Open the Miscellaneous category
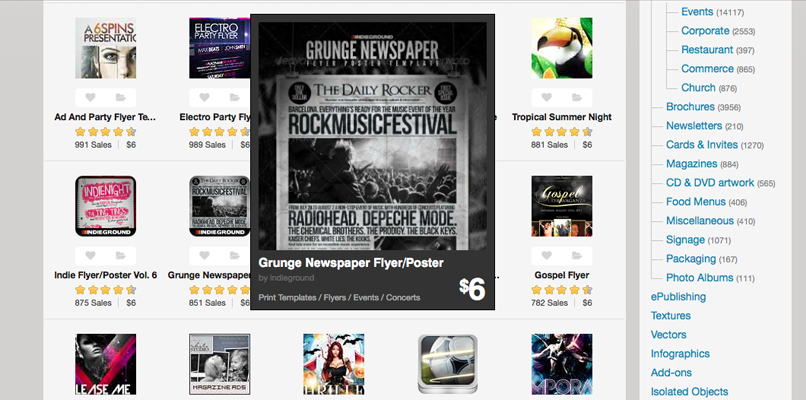 pyautogui.click(x=700, y=221)
